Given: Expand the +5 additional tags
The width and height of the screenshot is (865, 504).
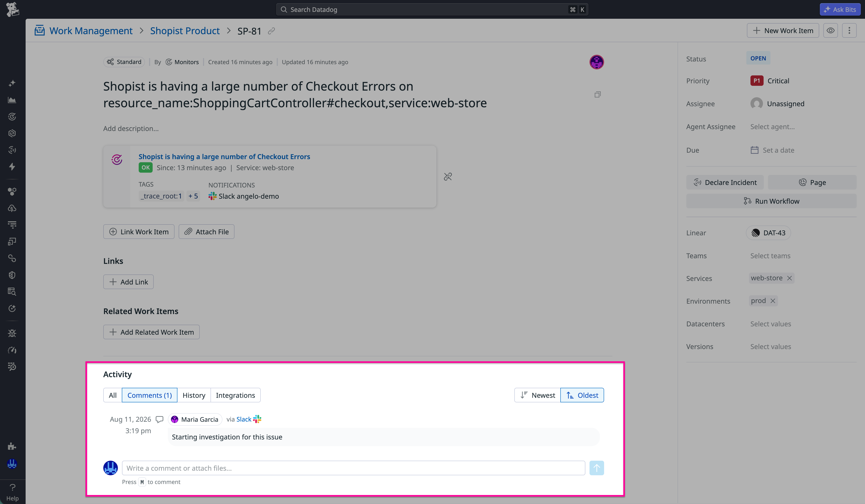Looking at the screenshot, I should [193, 196].
